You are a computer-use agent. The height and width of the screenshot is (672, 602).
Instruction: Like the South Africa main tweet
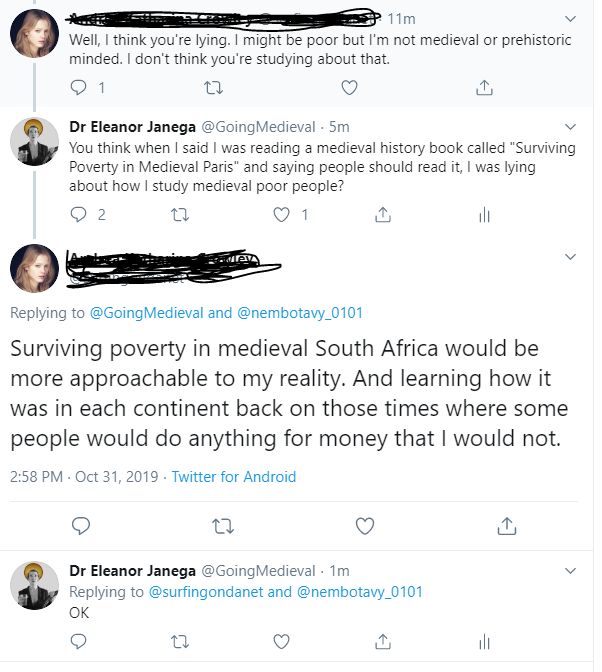[365, 526]
